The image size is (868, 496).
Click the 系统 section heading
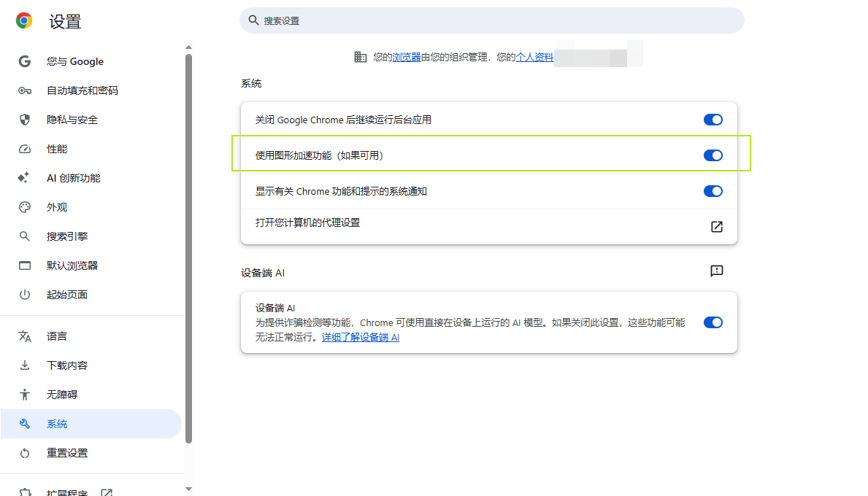251,83
